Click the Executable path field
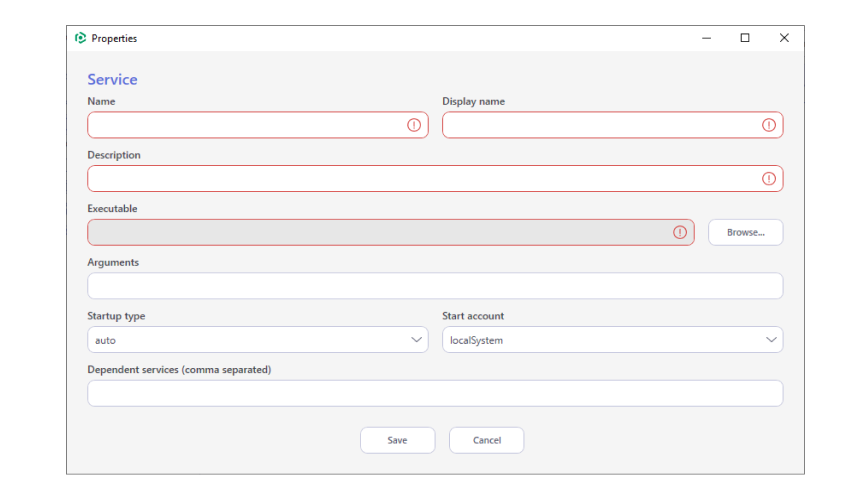The image size is (865, 500). tap(391, 232)
